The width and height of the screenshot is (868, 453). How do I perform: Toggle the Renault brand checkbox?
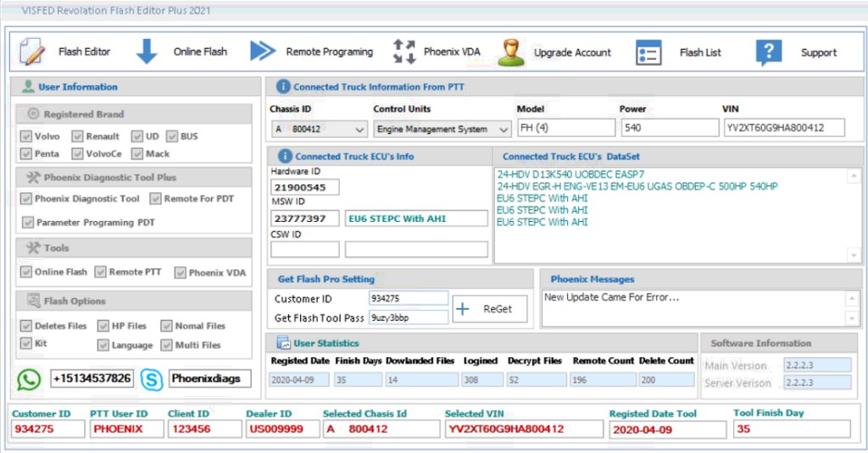coord(77,136)
